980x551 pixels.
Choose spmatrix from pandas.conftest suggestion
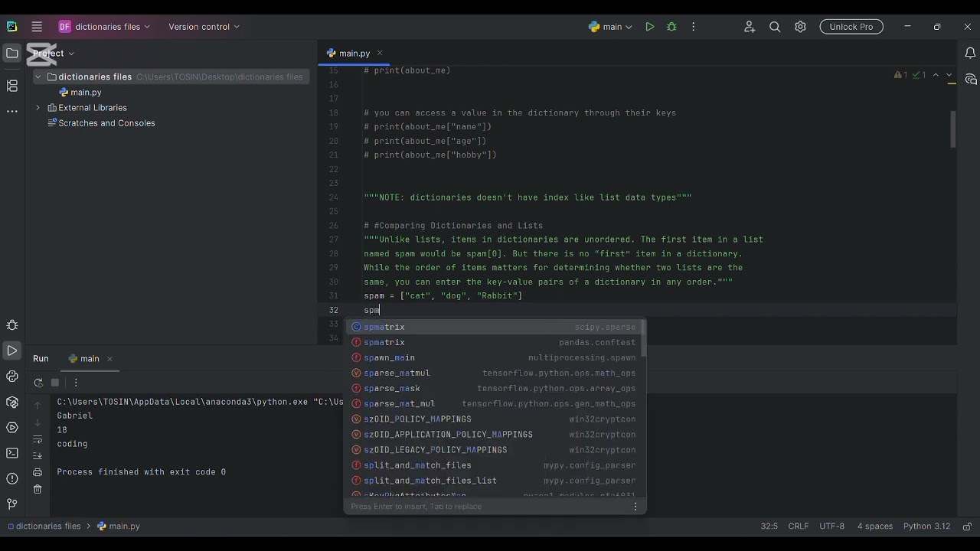click(x=493, y=343)
